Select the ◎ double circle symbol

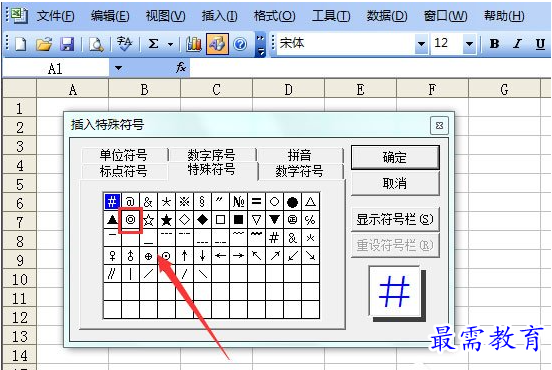[x=130, y=220]
